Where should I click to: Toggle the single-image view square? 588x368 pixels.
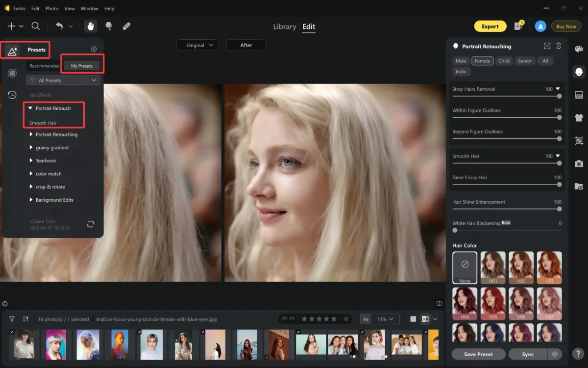coord(413,319)
